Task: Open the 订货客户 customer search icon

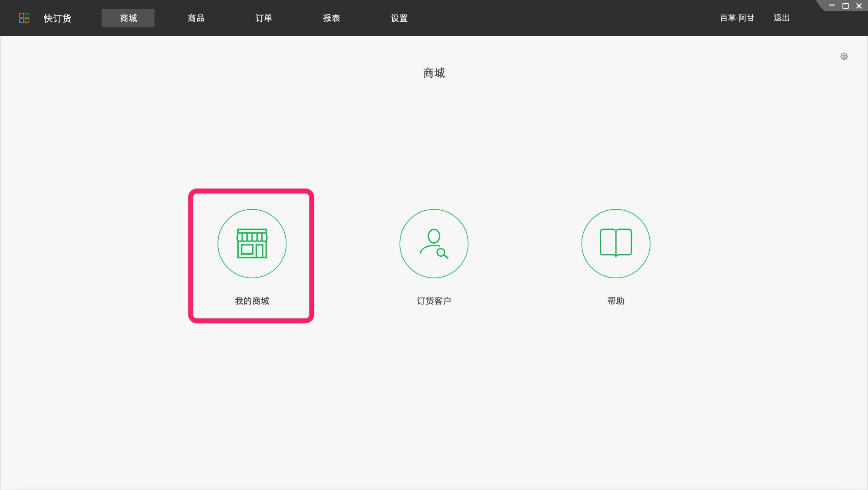Action: [x=434, y=243]
